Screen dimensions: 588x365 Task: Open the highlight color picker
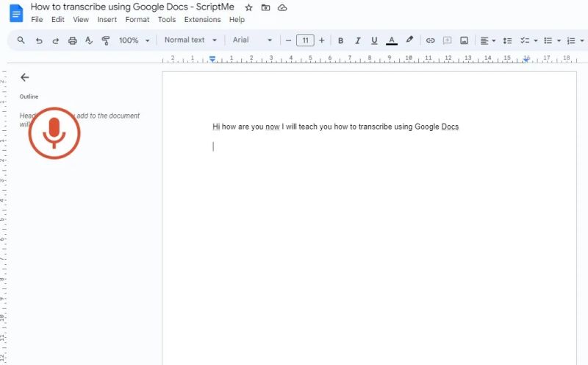pyautogui.click(x=409, y=40)
